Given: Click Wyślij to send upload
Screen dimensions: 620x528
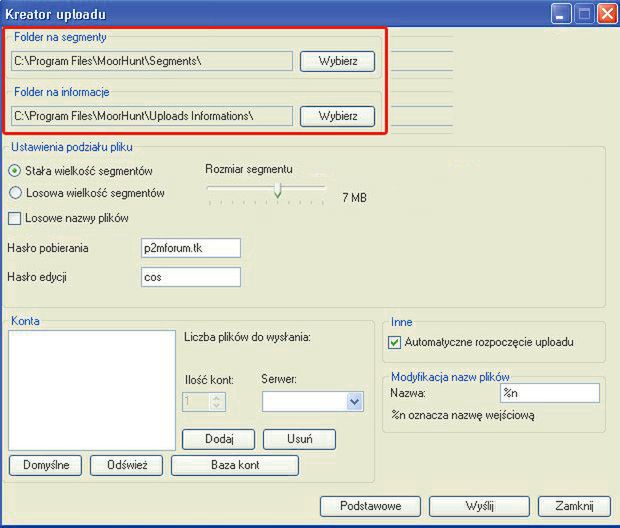Looking at the screenshot, I should tap(479, 506).
